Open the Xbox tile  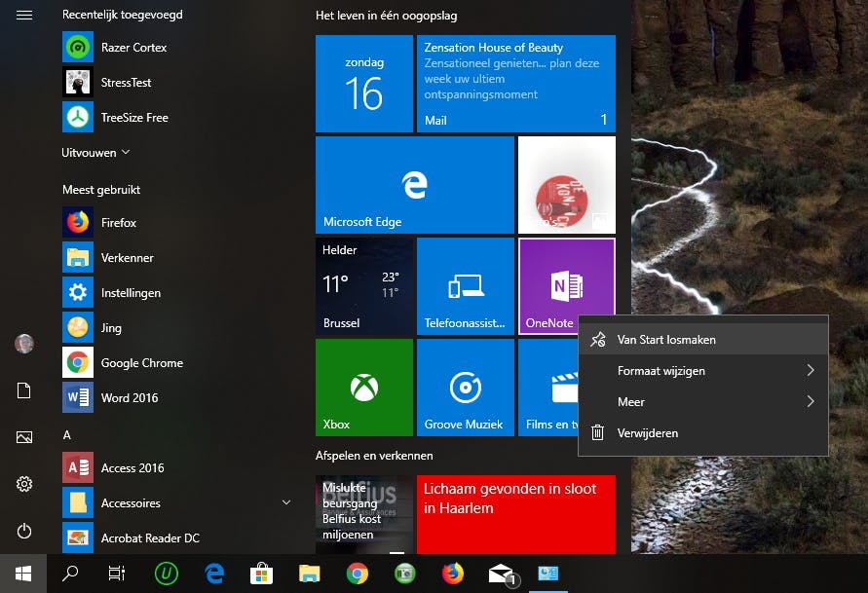[364, 388]
